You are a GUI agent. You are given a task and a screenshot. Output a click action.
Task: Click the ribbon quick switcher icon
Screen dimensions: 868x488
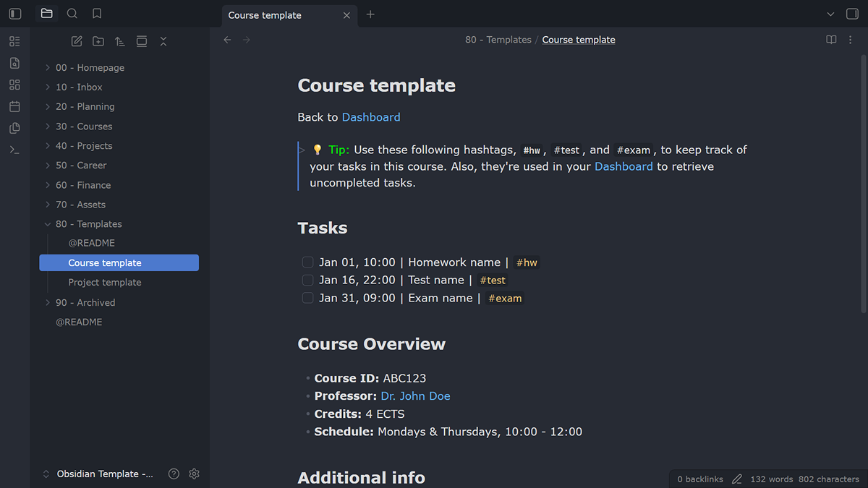pyautogui.click(x=15, y=41)
